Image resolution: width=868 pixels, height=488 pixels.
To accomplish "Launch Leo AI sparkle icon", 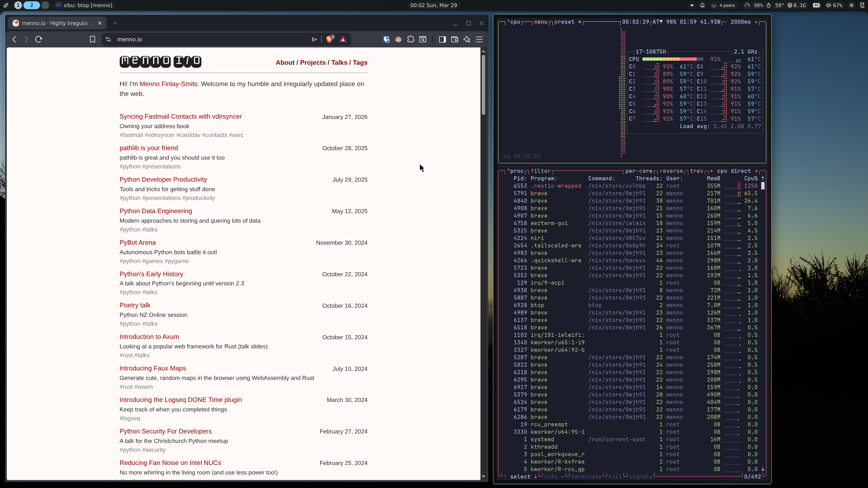I will [467, 39].
